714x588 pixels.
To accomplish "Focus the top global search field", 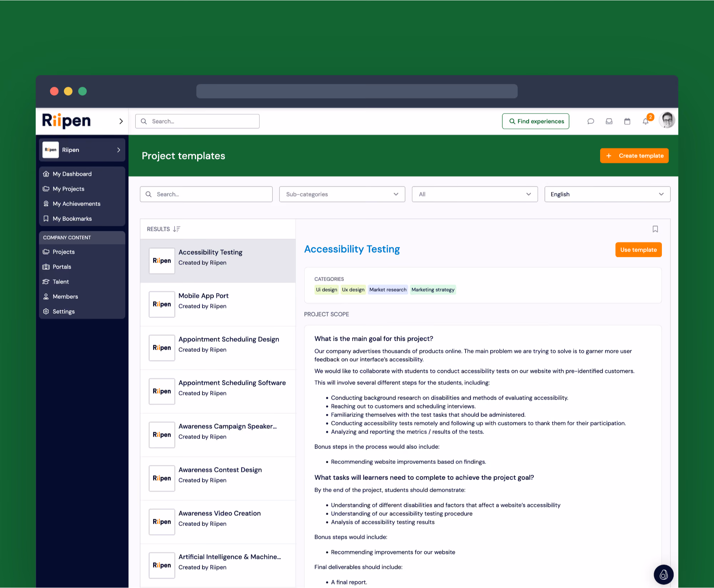I will coord(197,121).
